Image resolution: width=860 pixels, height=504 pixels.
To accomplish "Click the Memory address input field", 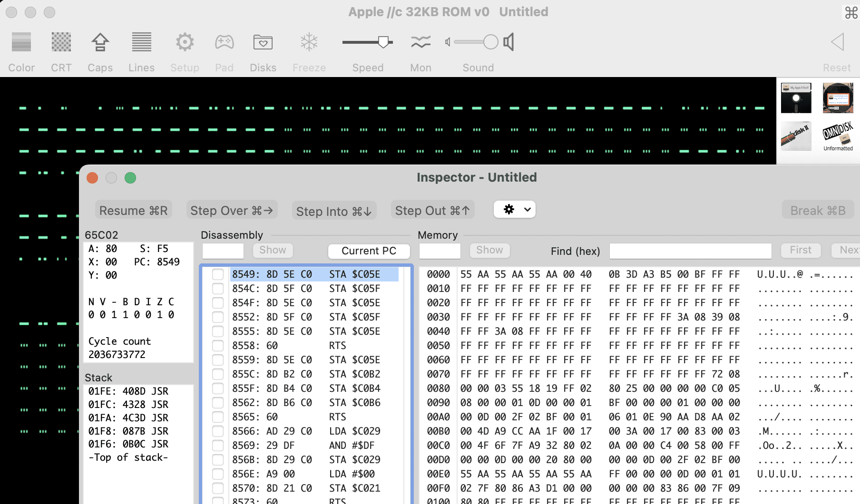I will tap(440, 251).
